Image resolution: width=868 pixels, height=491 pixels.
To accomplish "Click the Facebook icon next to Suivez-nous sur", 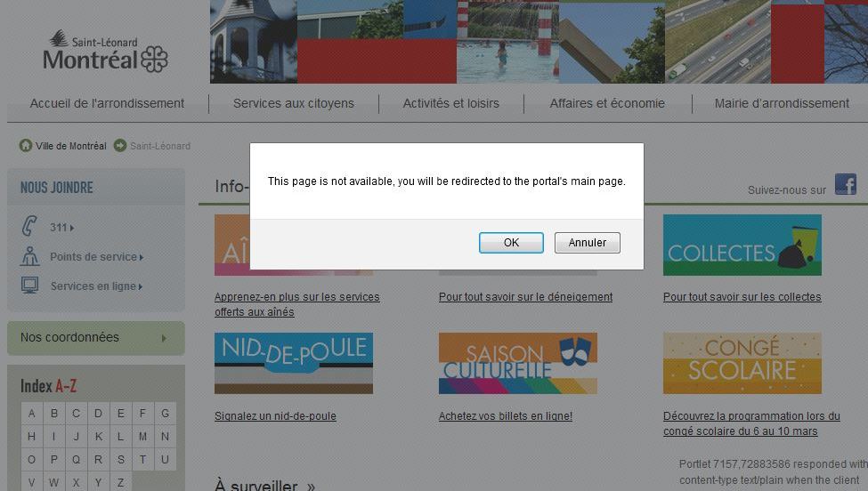I will [x=845, y=185].
